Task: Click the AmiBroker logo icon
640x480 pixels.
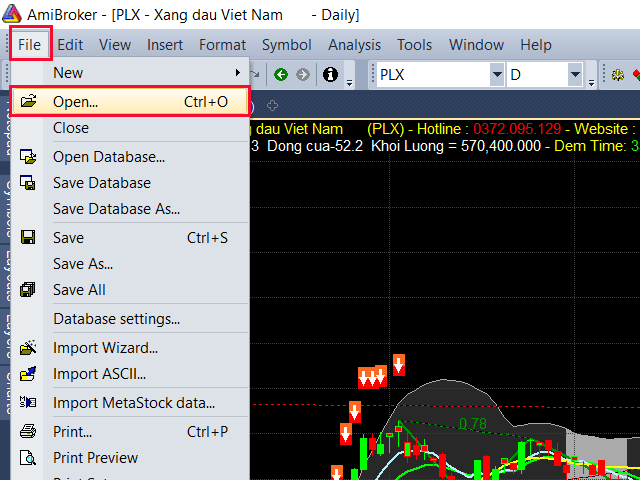Action: pyautogui.click(x=12, y=14)
